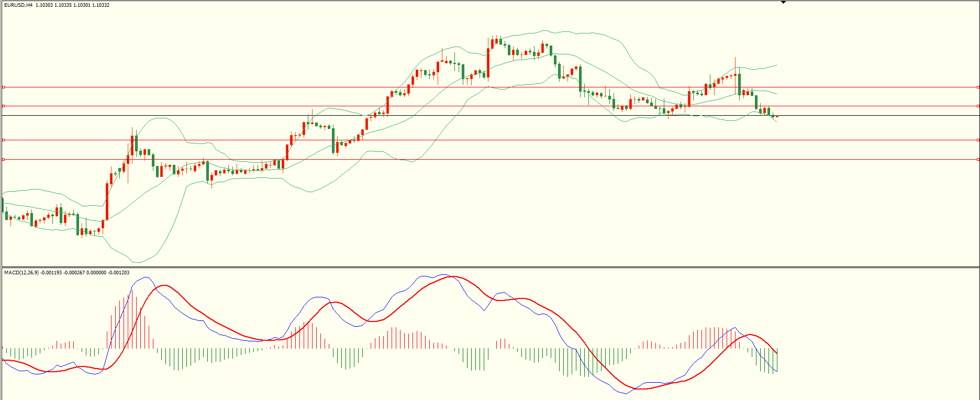Click right end of upper Bollinger band
Viewport: 980px width, 400px height.
click(776, 65)
